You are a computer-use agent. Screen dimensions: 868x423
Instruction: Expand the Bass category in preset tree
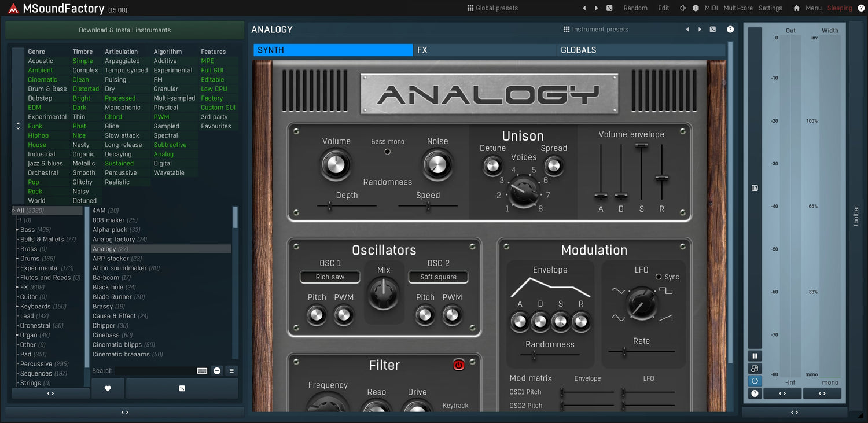click(x=17, y=230)
